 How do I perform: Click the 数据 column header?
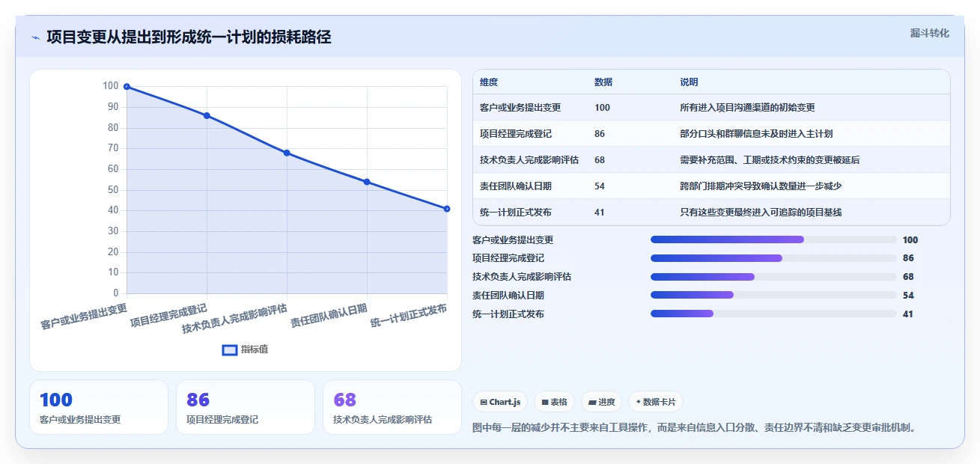coord(603,82)
